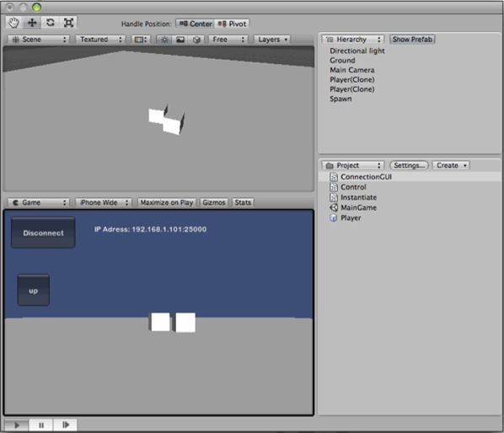This screenshot has width=504, height=433.
Task: Select Spawn in Hierarchy
Action: [340, 99]
